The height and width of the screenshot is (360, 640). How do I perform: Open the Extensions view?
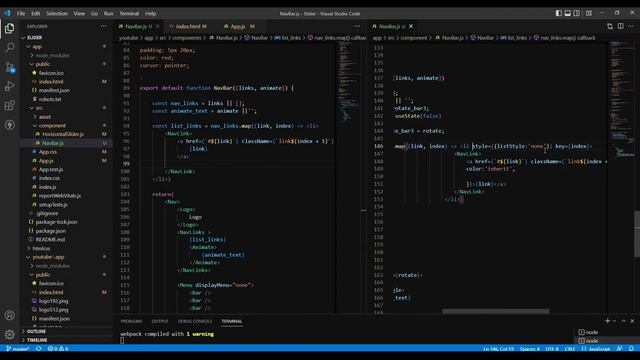pos(9,105)
